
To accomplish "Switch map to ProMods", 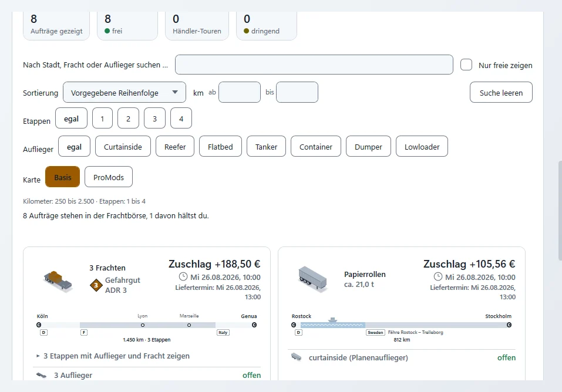I will click(109, 177).
